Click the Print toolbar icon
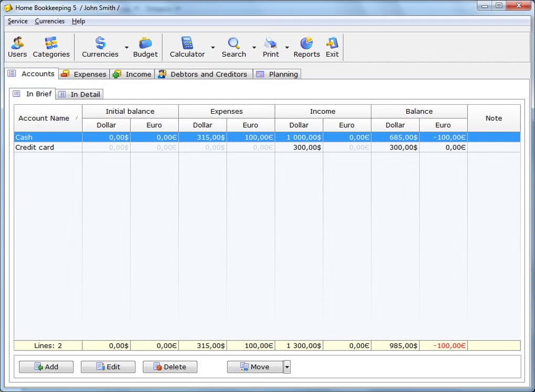The height and width of the screenshot is (392, 535). 271,47
